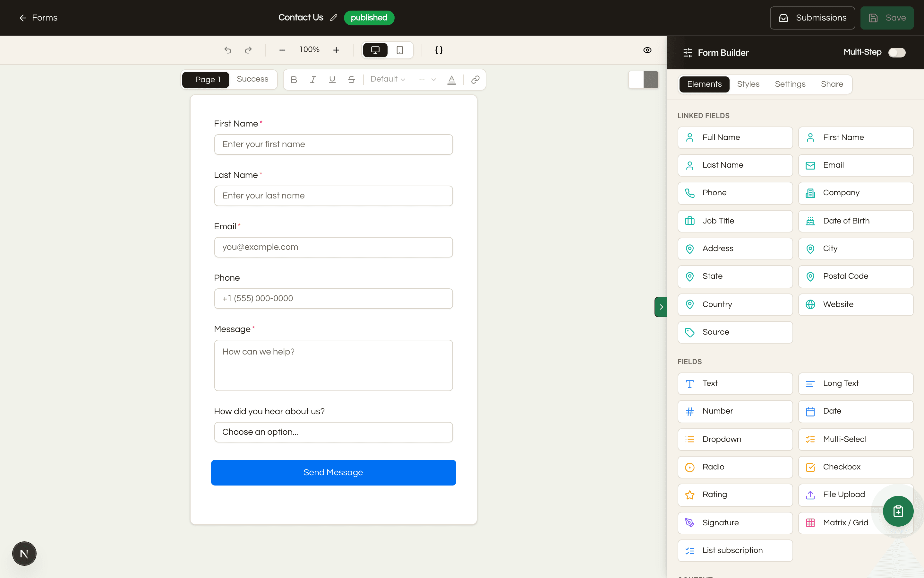The image size is (924, 578).
Task: Insert a link with the chain icon
Action: pyautogui.click(x=475, y=80)
